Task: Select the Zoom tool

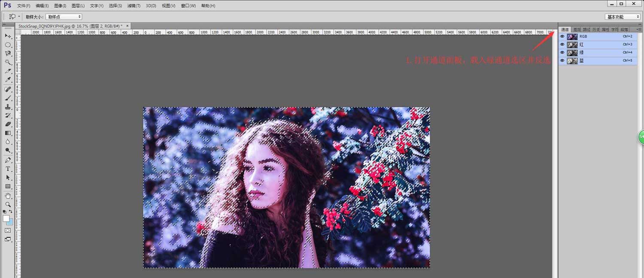Action: [x=8, y=204]
